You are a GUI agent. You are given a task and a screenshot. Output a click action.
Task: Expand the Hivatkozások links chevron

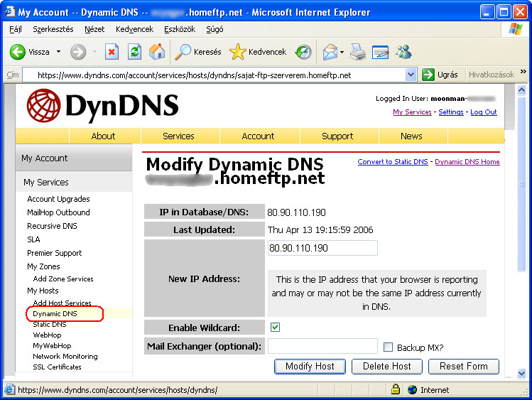pyautogui.click(x=523, y=72)
